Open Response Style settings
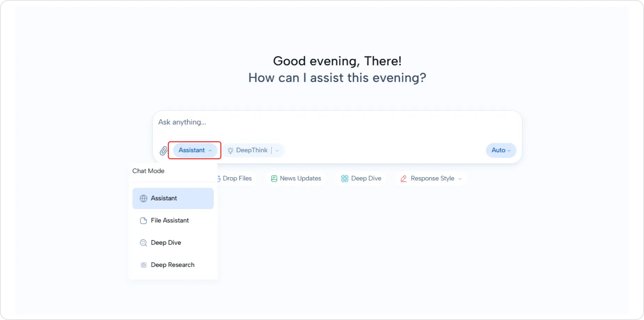Image resolution: width=644 pixels, height=320 pixels. point(432,178)
